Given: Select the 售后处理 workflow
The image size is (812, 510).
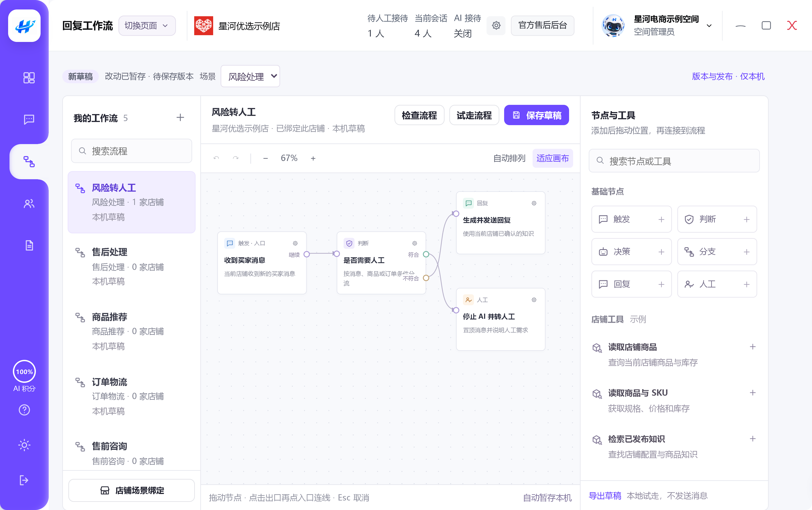Looking at the screenshot, I should [131, 267].
